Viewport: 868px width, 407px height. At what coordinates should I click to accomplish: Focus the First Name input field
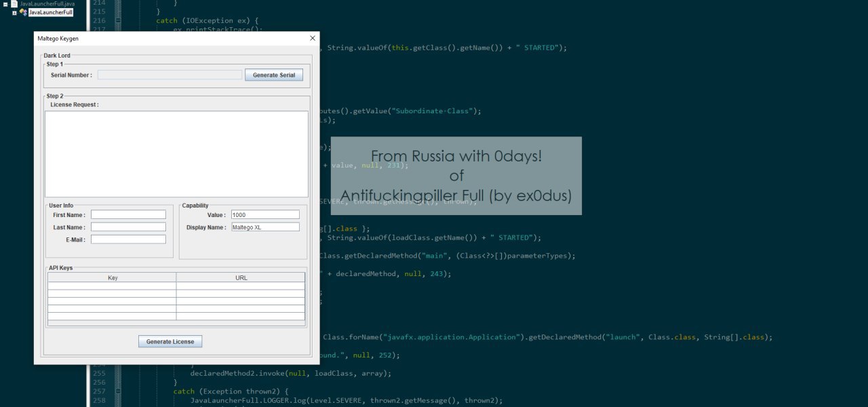click(x=128, y=214)
